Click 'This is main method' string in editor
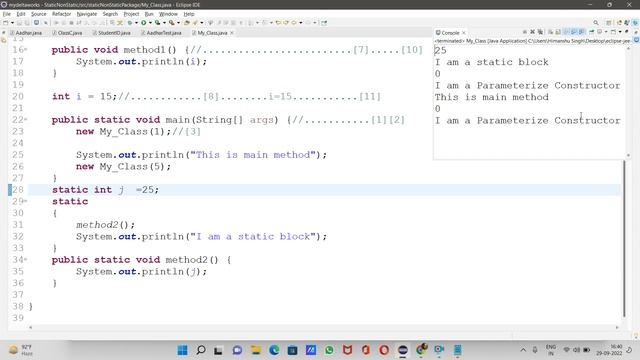The width and height of the screenshot is (640, 360). tap(253, 155)
